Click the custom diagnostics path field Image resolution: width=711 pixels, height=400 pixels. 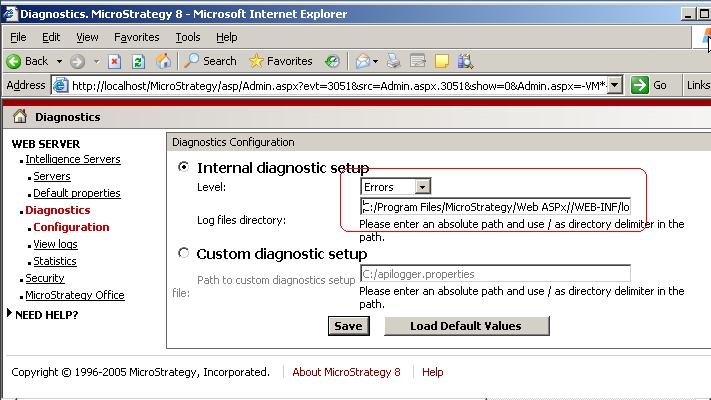[x=496, y=273]
